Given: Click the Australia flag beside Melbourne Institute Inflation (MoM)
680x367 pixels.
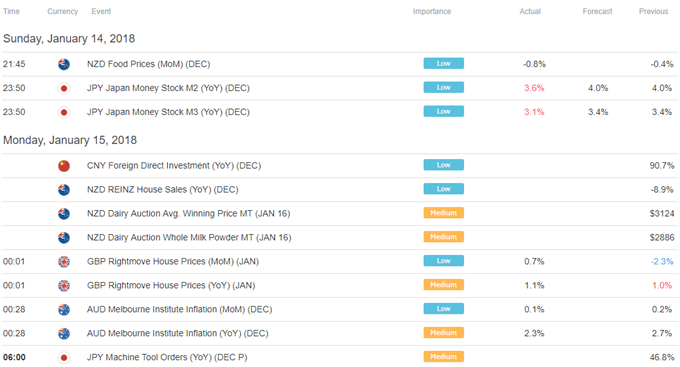Looking at the screenshot, I should [64, 309].
